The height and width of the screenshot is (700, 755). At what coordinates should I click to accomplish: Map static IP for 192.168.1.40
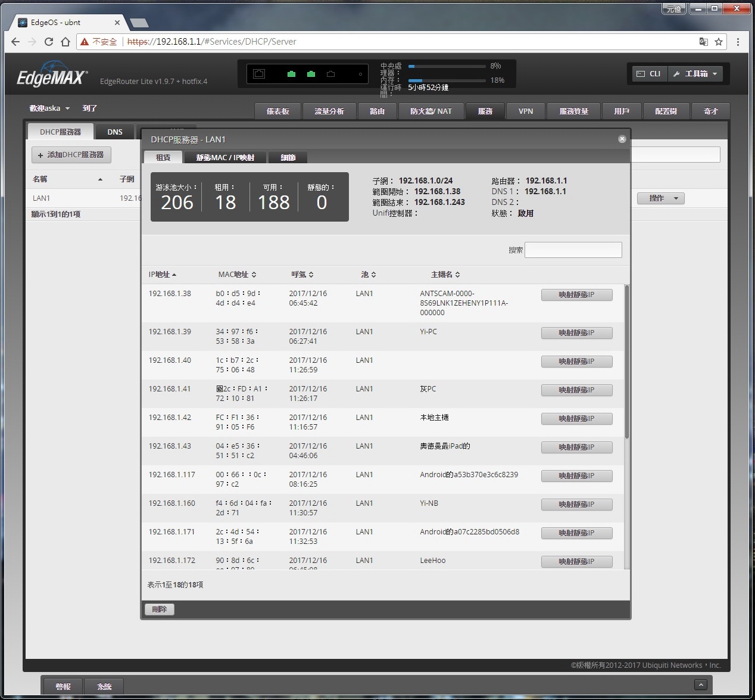(x=576, y=362)
